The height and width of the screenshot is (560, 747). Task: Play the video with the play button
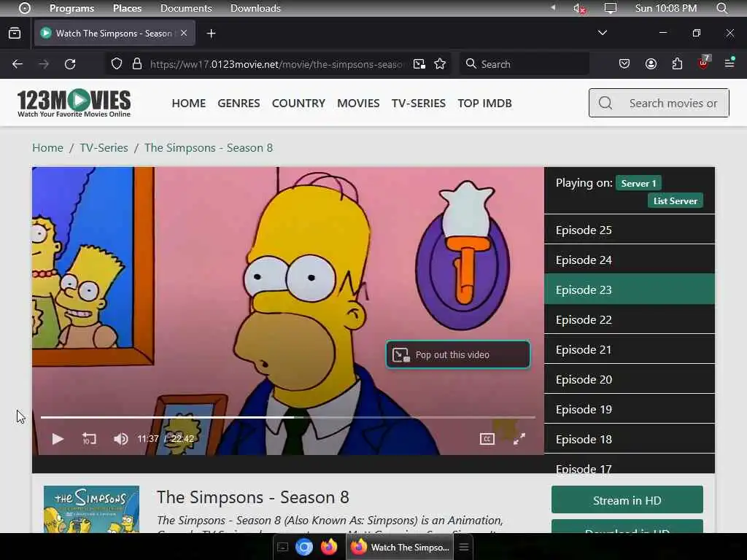(x=58, y=438)
